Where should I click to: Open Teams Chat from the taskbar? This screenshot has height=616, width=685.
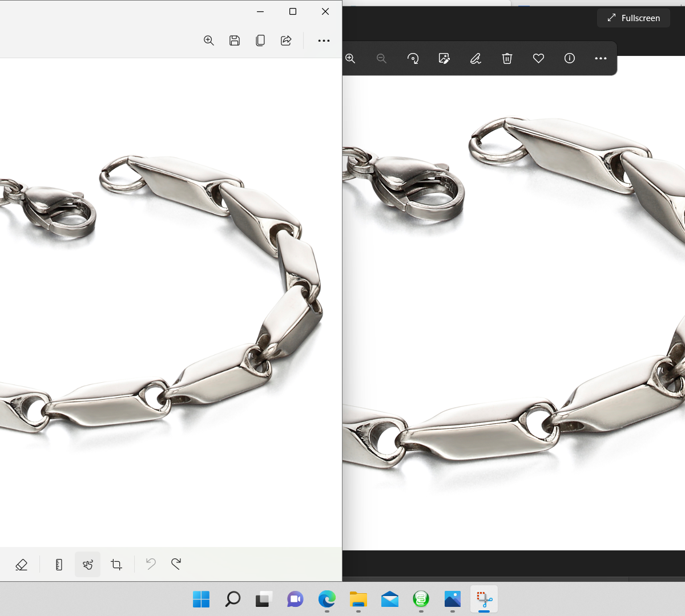pos(295,599)
